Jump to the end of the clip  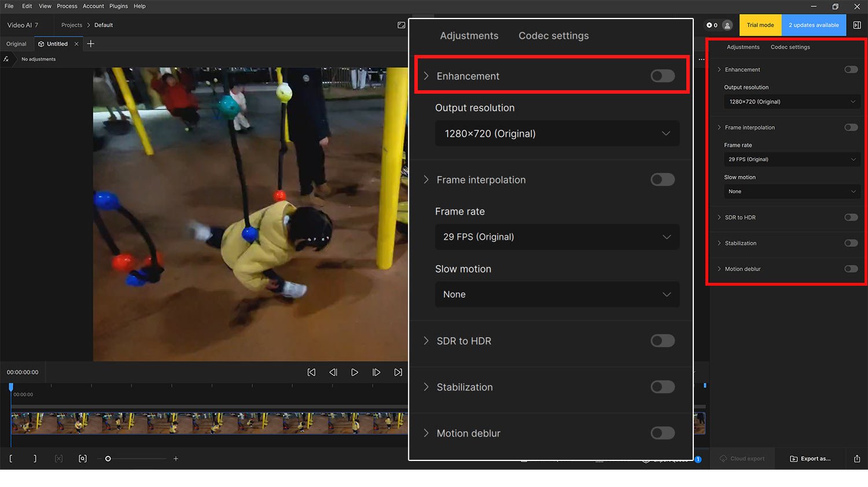tap(398, 372)
